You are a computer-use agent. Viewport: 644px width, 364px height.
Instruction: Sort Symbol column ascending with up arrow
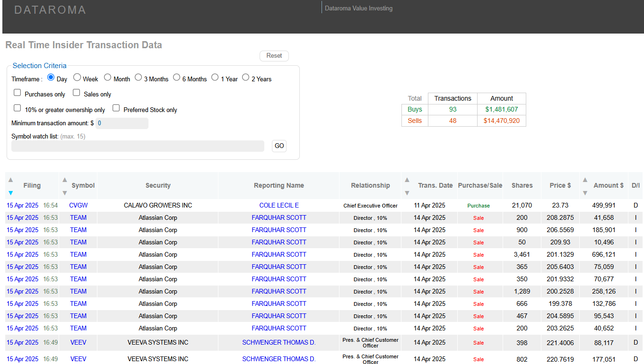[x=65, y=180]
